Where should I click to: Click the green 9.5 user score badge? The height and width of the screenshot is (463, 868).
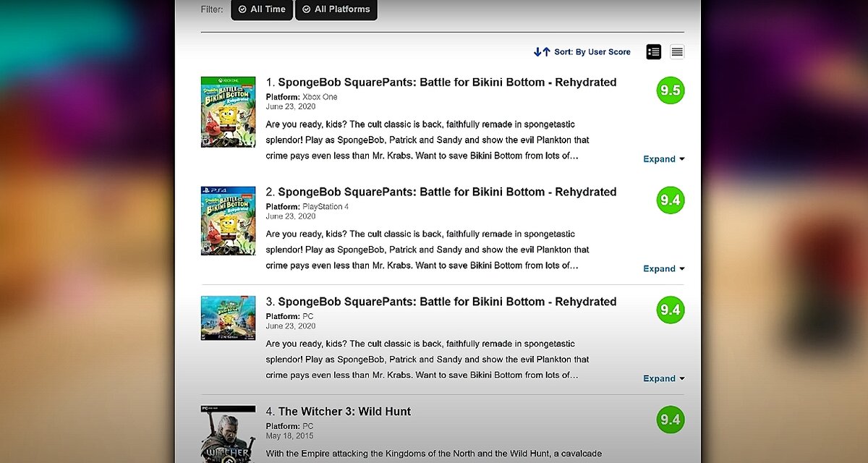point(669,90)
